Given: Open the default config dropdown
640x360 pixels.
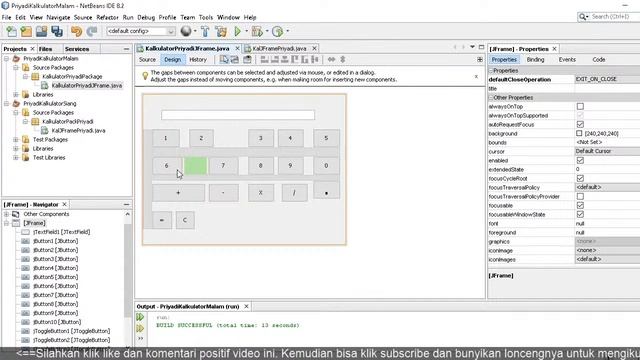Looking at the screenshot, I should tap(140, 31).
